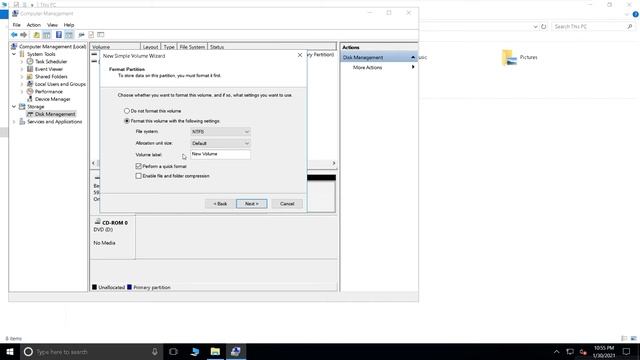Open the View menu
The image size is (640, 360).
52,25
